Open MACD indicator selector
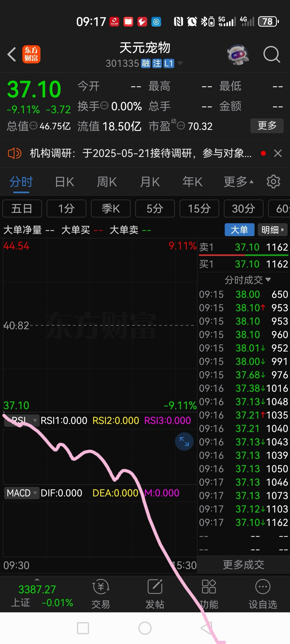Image resolution: width=290 pixels, height=644 pixels. pyautogui.click(x=21, y=493)
